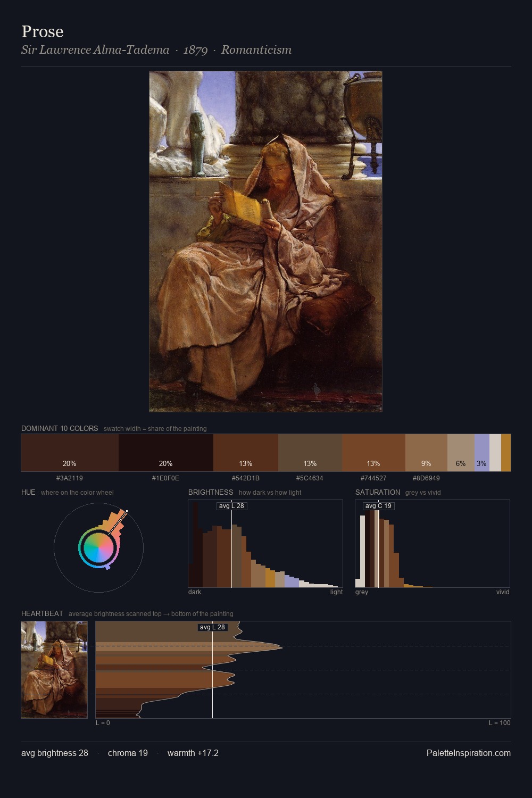
Task: Click the hue color wheel
Action: coord(98,547)
